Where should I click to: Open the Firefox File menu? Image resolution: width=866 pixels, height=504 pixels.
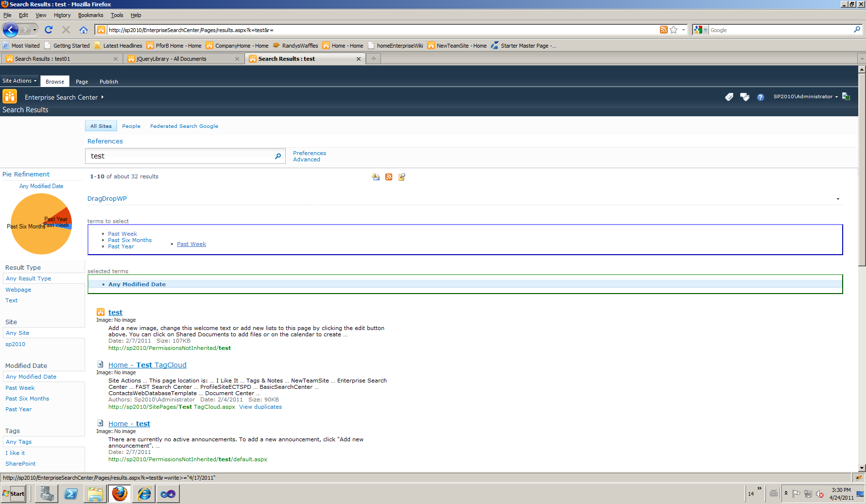tap(7, 15)
